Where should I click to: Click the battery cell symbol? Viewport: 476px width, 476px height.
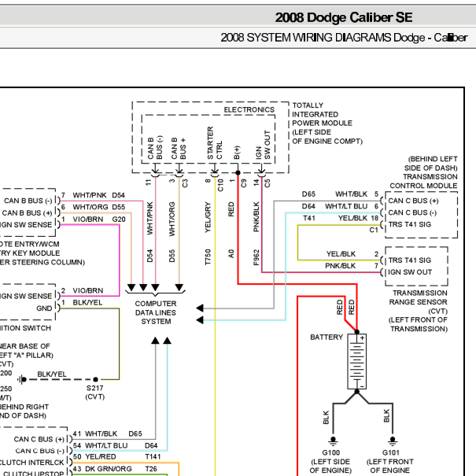point(356,361)
